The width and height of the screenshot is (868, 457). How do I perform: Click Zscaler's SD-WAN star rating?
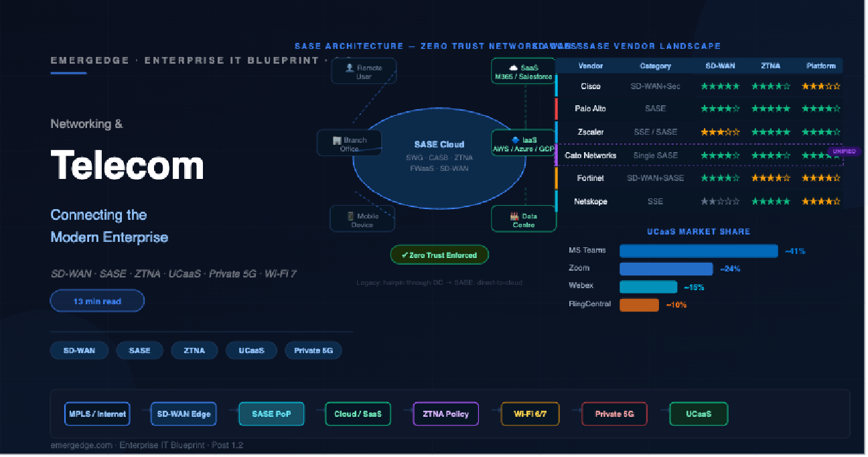click(720, 132)
